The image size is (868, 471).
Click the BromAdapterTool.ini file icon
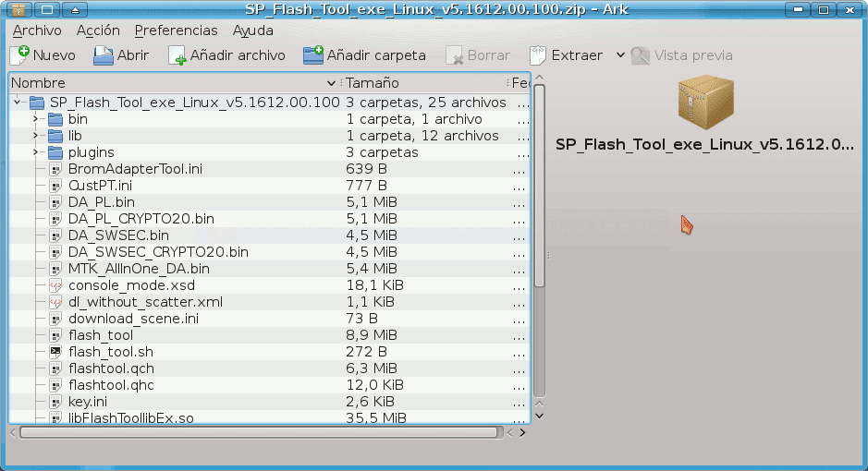point(55,169)
